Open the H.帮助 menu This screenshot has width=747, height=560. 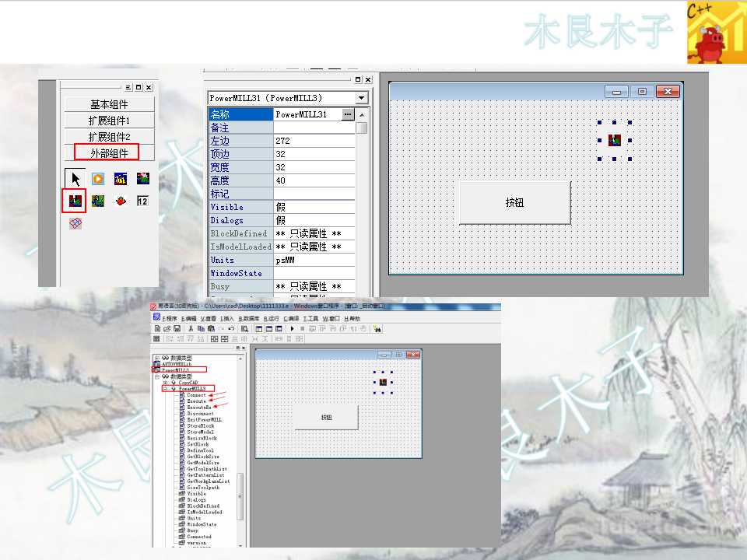[352, 318]
